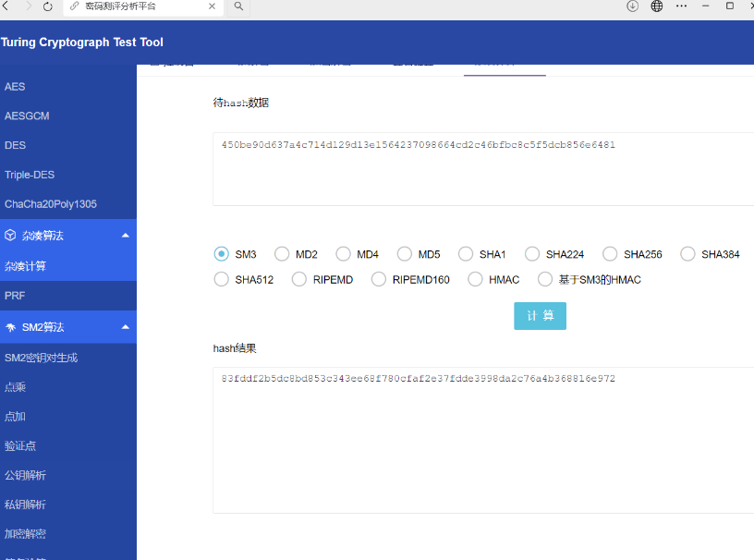
Task: Click the icon beside SM2算法 in sidebar
Action: click(x=10, y=327)
